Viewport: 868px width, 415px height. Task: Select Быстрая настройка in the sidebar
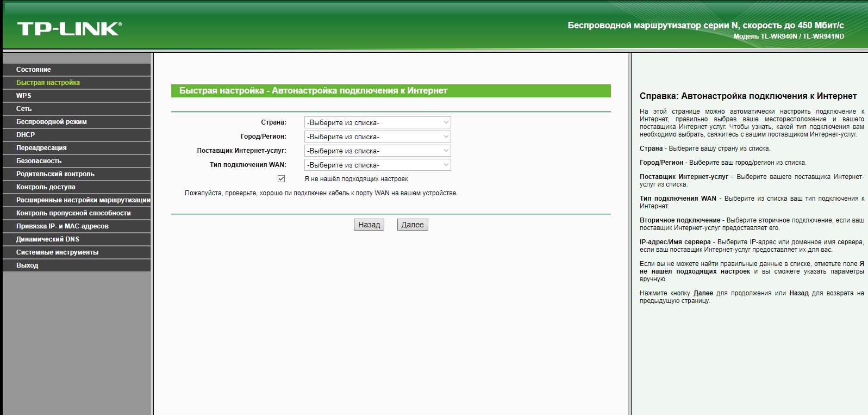[x=48, y=83]
